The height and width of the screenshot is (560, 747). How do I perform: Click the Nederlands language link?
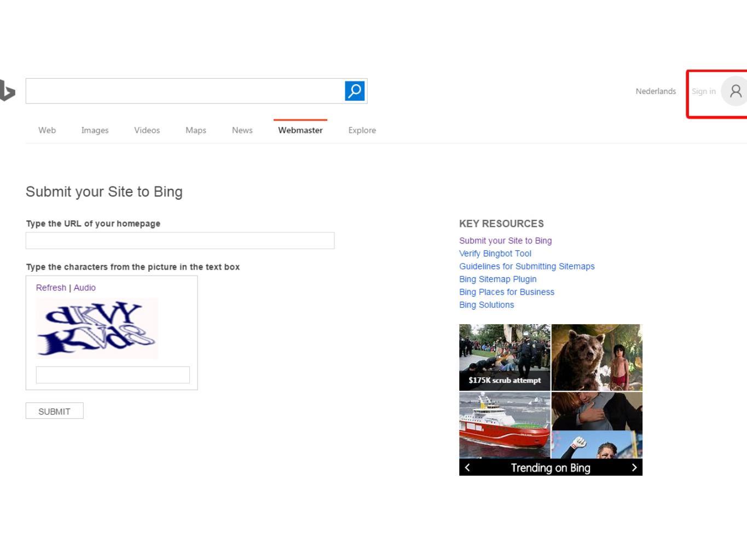(656, 91)
